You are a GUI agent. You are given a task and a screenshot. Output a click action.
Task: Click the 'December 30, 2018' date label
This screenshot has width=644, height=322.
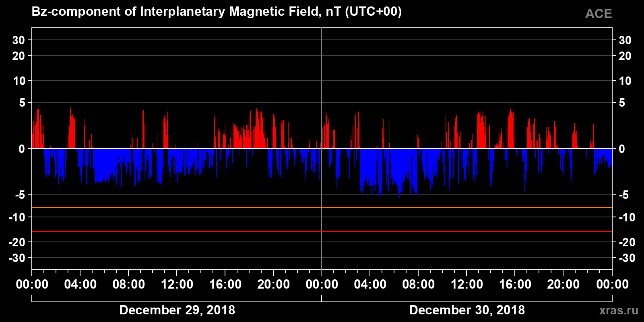(467, 310)
